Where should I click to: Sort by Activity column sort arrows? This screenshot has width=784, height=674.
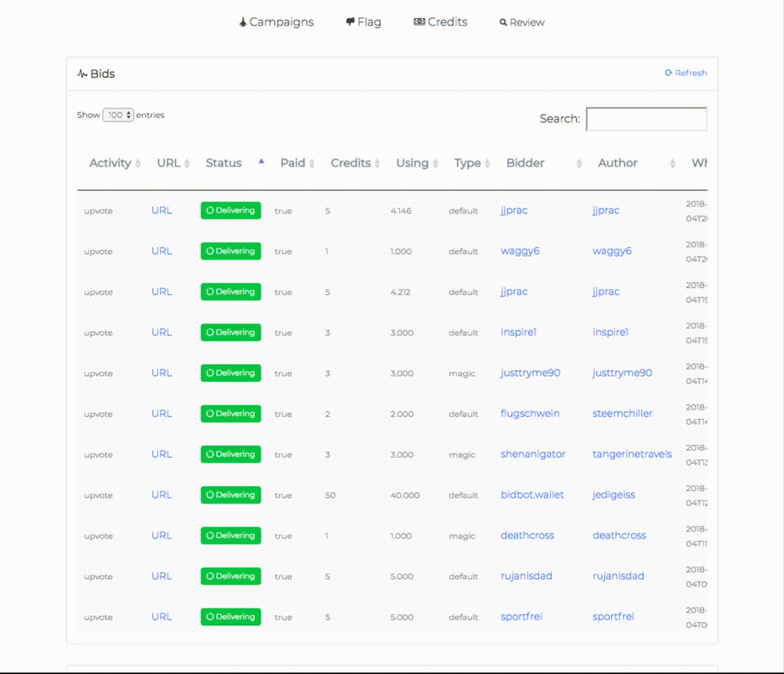pyautogui.click(x=138, y=164)
